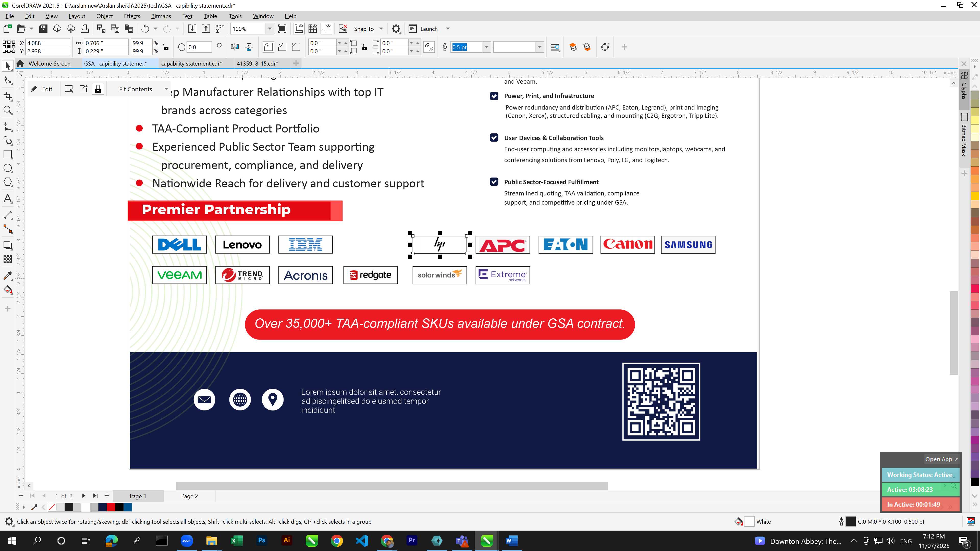The height and width of the screenshot is (551, 980).
Task: Open the zoom level 100% dropdown
Action: coord(269,29)
